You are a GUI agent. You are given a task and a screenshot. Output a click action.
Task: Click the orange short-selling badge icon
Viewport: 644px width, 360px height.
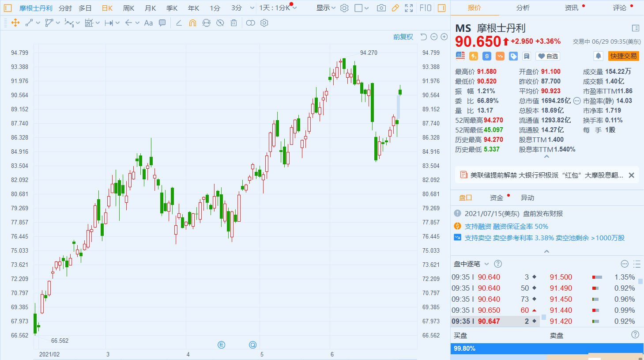tap(500, 56)
